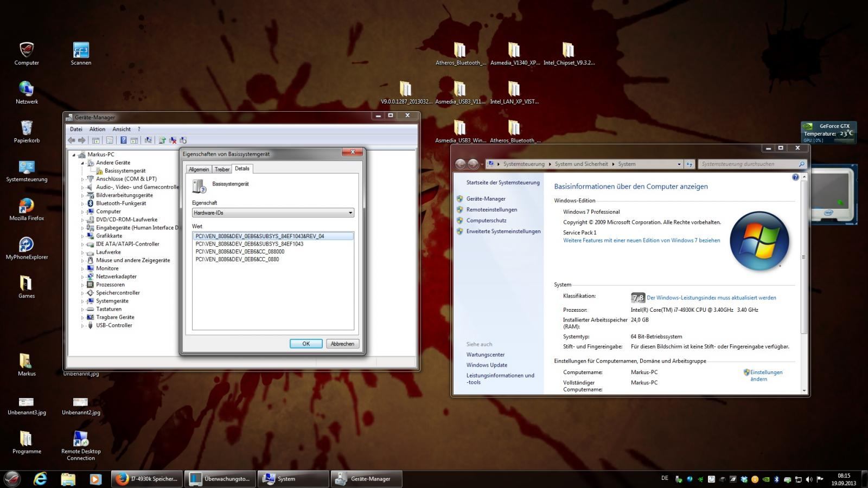Viewport: 868px width, 488px height.
Task: Click the Bluetooth tray icon
Action: coord(776,479)
